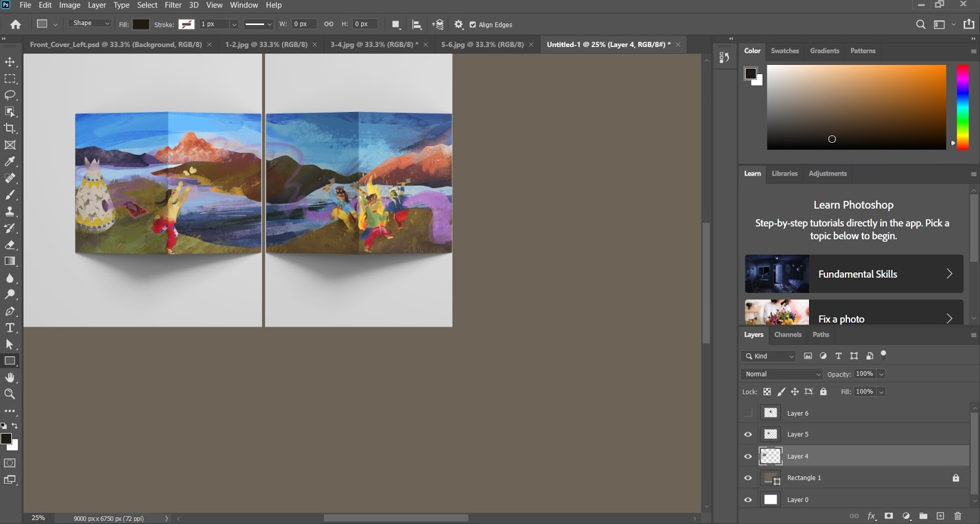Select the Rectangular Marquee tool

point(10,78)
